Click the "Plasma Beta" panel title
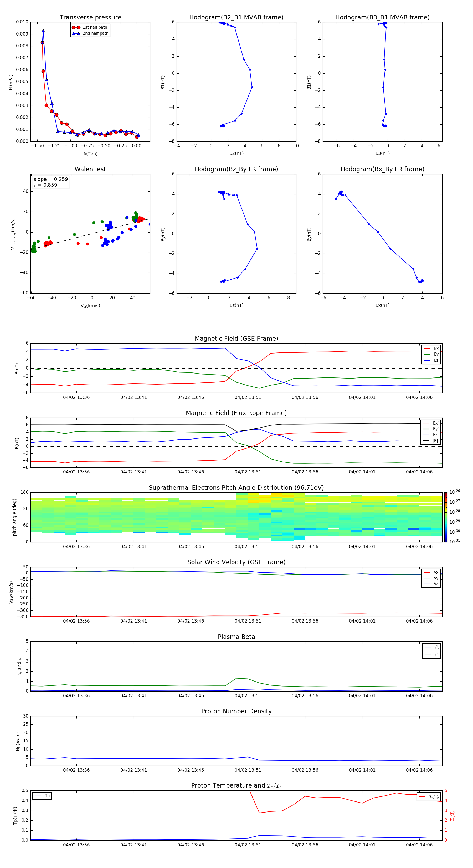This screenshot has height=868, width=473. tap(236, 637)
